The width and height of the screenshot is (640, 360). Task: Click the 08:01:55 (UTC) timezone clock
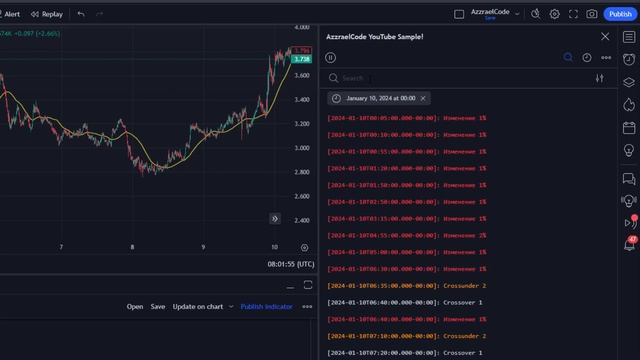pyautogui.click(x=291, y=264)
